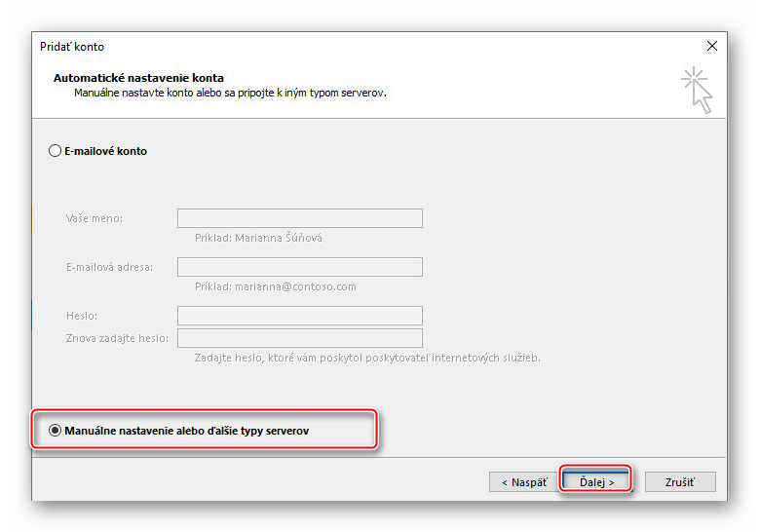The width and height of the screenshot is (760, 532).
Task: Click the E-mailová adresa label
Action: pyautogui.click(x=109, y=267)
